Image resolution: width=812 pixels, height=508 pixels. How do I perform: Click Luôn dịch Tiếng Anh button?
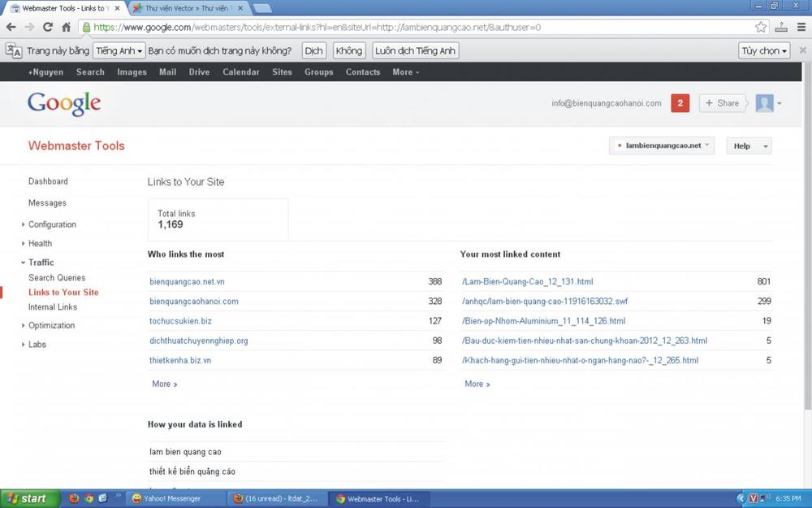pyautogui.click(x=415, y=50)
